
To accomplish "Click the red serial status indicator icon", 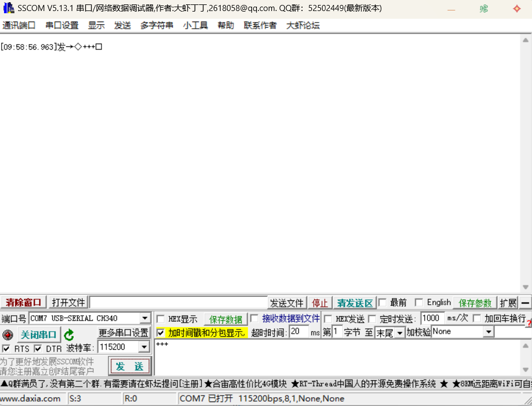I will 8,335.
